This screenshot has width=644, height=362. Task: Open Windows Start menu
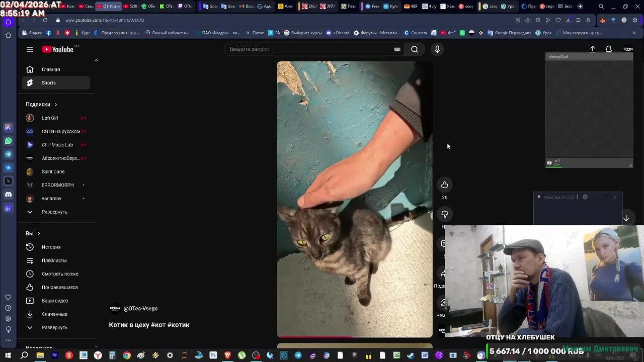coord(8,355)
